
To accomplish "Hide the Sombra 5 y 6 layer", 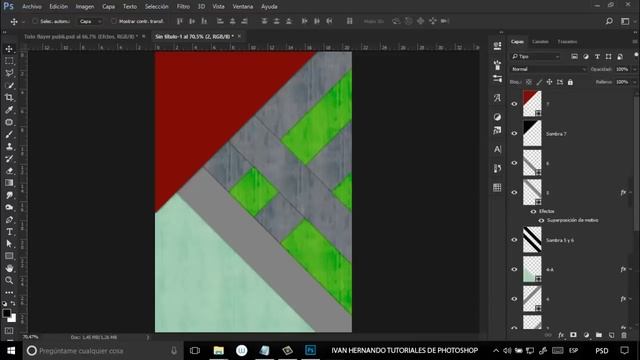I will coord(514,240).
